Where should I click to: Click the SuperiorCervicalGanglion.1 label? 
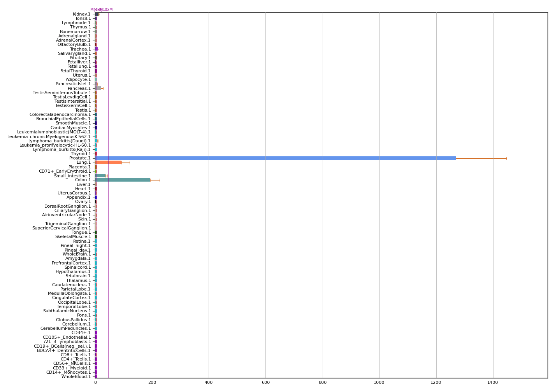point(61,228)
